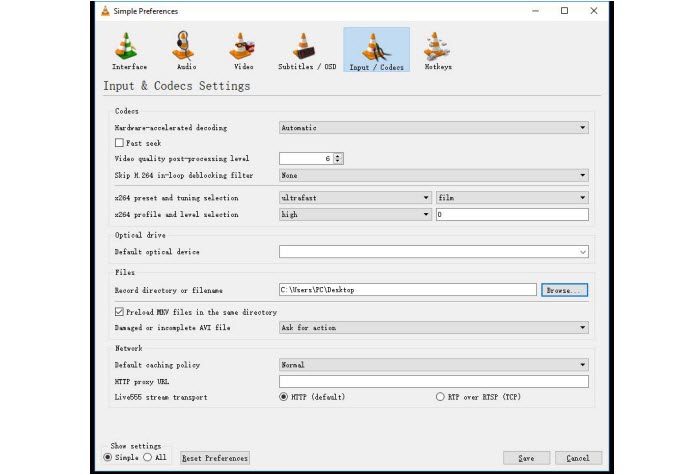700x475 pixels.
Task: Click the x264 level input field
Action: tap(512, 215)
